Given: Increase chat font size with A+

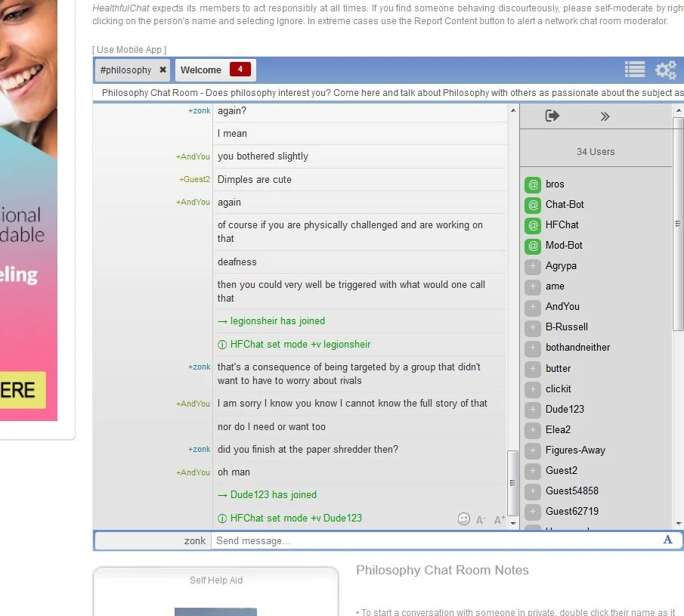Looking at the screenshot, I should pyautogui.click(x=500, y=519).
